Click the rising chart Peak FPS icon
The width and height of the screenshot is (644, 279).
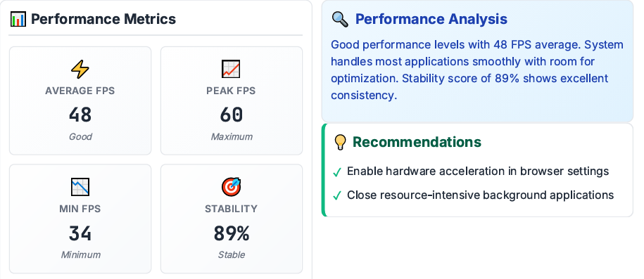tap(232, 69)
